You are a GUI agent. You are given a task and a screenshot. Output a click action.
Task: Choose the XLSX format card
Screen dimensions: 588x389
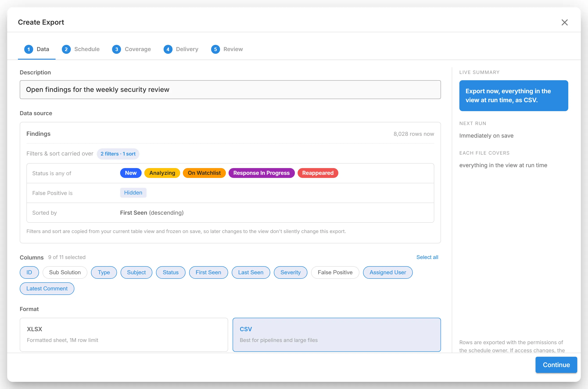click(124, 335)
